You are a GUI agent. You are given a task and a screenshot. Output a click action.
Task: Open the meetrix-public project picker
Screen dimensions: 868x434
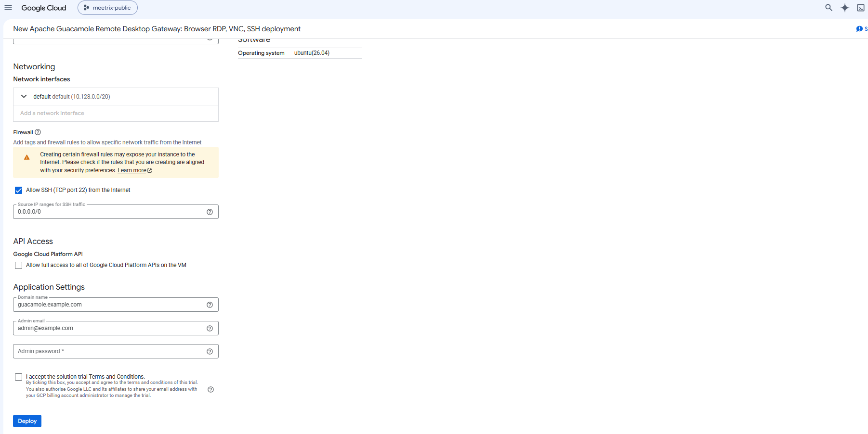(x=107, y=8)
